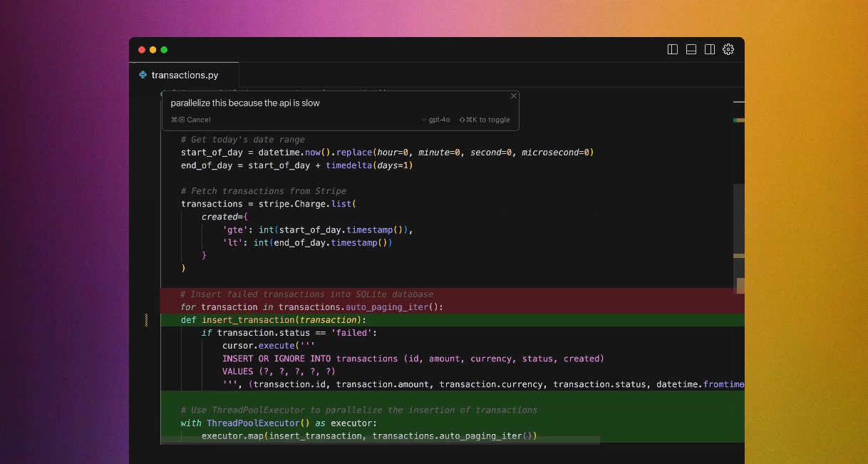Click the 'created={' line
The image size is (868, 464).
tap(224, 217)
